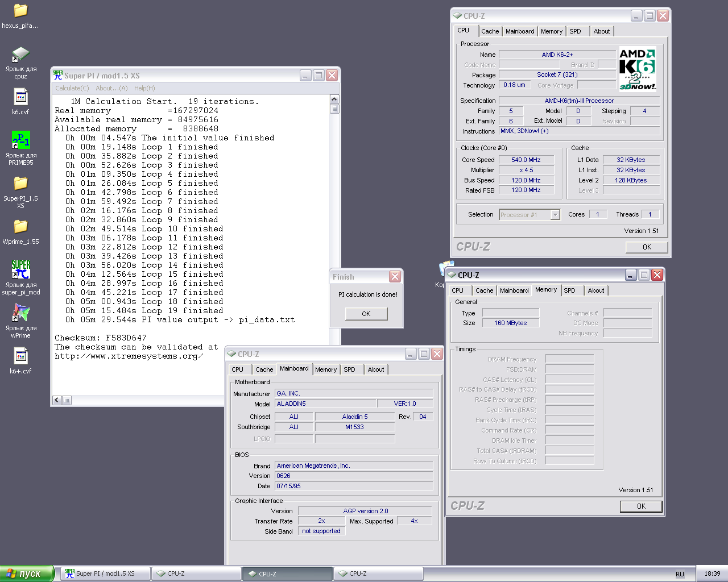Click the Package Socket 7 (321) field
The height and width of the screenshot is (582, 728).
tap(557, 75)
